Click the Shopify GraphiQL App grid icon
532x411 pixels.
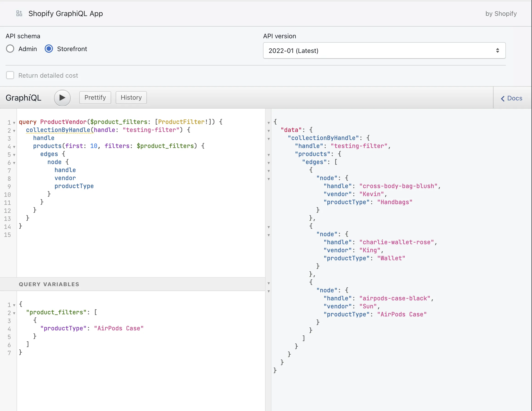coord(19,13)
